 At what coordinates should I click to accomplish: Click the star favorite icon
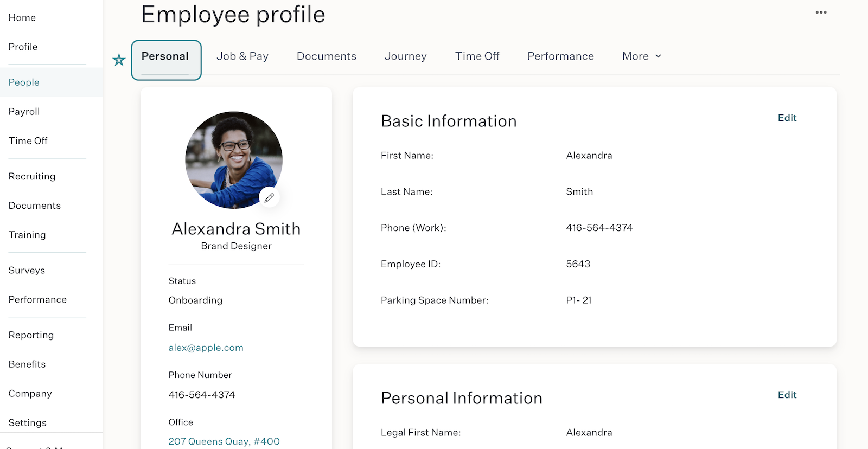119,60
